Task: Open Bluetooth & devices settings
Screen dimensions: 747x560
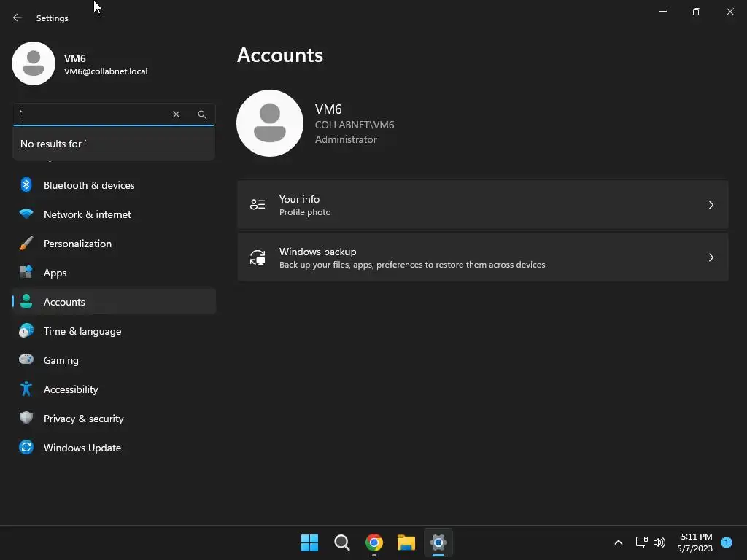Action: point(114,185)
